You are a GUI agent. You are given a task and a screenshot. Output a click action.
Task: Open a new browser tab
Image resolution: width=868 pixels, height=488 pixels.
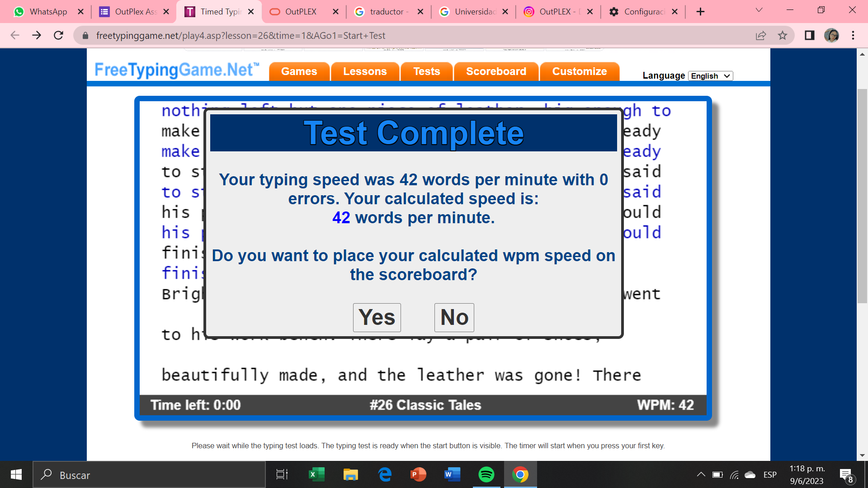pos(700,12)
